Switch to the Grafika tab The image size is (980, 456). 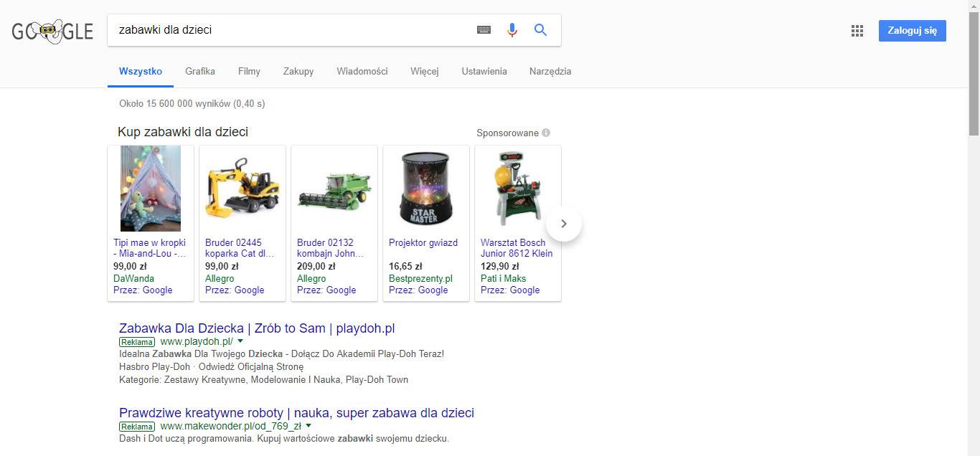pos(200,71)
